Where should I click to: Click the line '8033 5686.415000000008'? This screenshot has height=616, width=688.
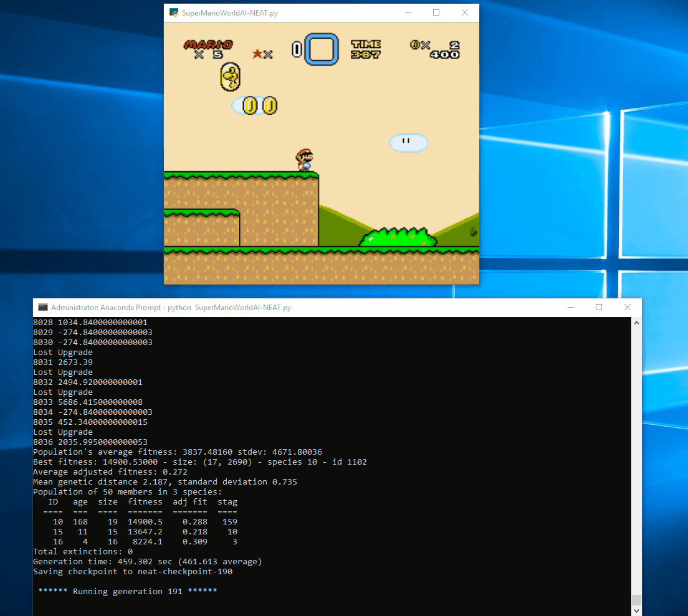pyautogui.click(x=88, y=402)
